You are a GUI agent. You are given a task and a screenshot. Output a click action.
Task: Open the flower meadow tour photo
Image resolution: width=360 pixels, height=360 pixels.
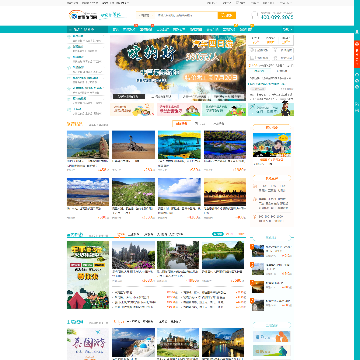pyautogui.click(x=133, y=192)
